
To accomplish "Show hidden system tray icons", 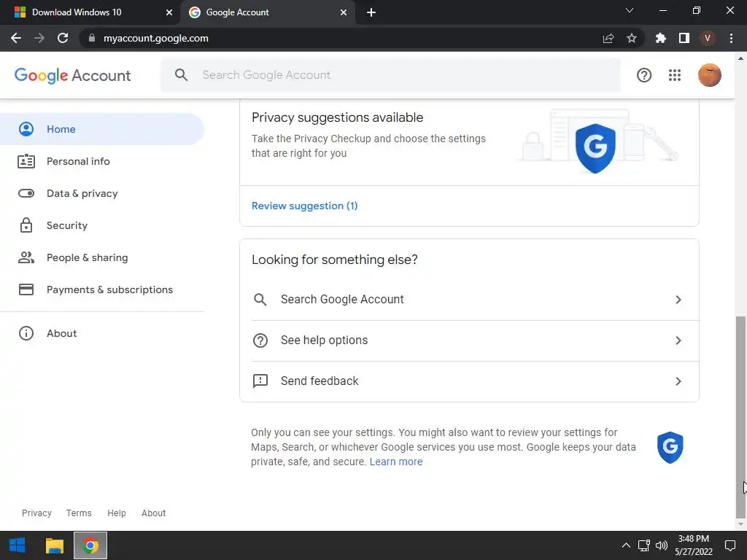I will tap(626, 545).
